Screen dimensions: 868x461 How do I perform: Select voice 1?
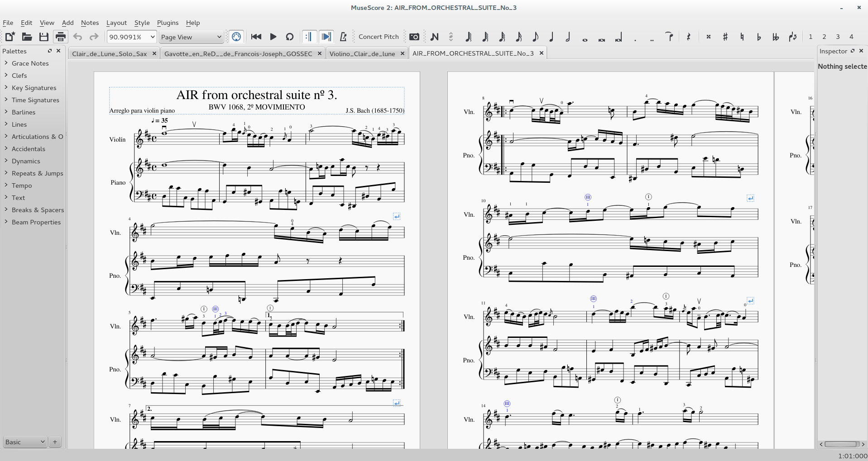[810, 37]
